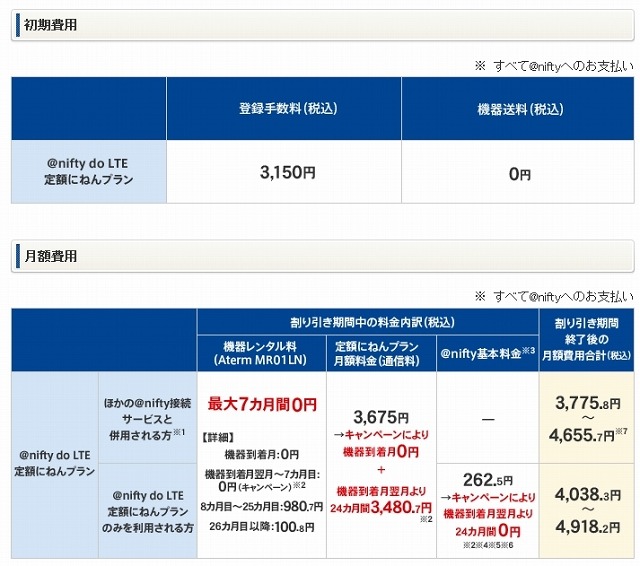
Task: Click the red 24カ月間0円 basic fee campaign text
Action: pyautogui.click(x=488, y=531)
